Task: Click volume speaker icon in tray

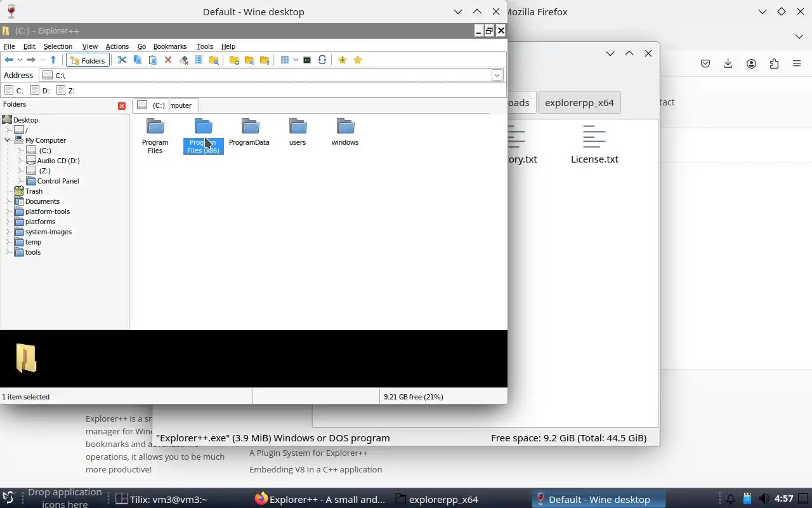Action: click(764, 499)
